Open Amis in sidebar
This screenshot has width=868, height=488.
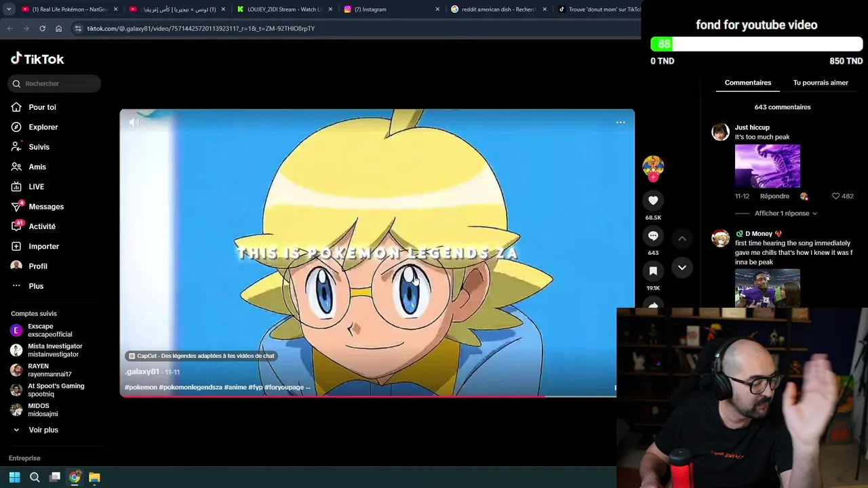37,167
